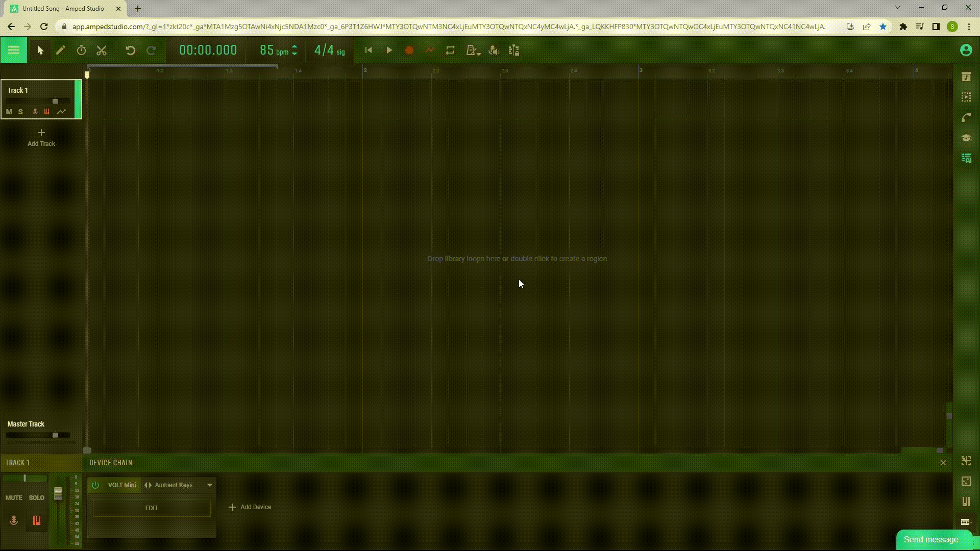Select the pencil/draw tool
This screenshot has height=551, width=980.
tap(59, 51)
